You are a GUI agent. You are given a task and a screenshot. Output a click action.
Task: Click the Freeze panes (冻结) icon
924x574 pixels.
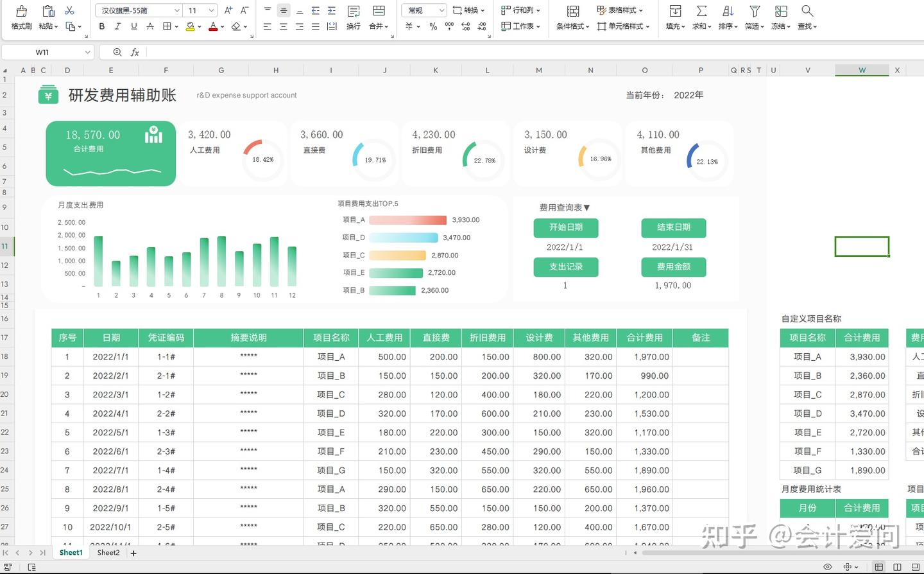click(781, 11)
